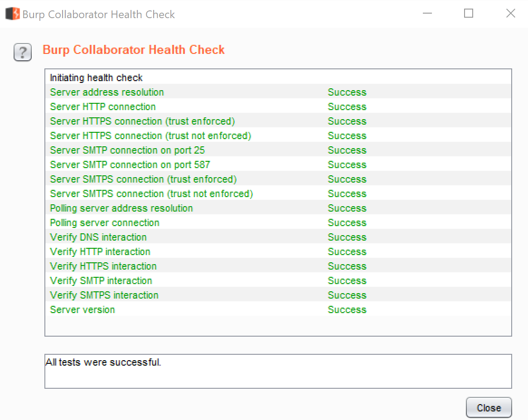This screenshot has width=528, height=420.
Task: Select the Polling server connection row
Action: coord(105,223)
